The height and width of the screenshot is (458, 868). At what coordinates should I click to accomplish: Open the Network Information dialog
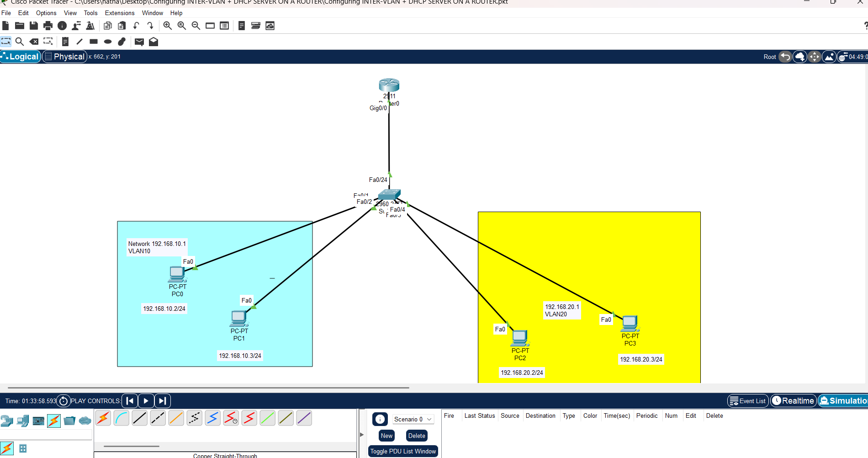pos(62,26)
